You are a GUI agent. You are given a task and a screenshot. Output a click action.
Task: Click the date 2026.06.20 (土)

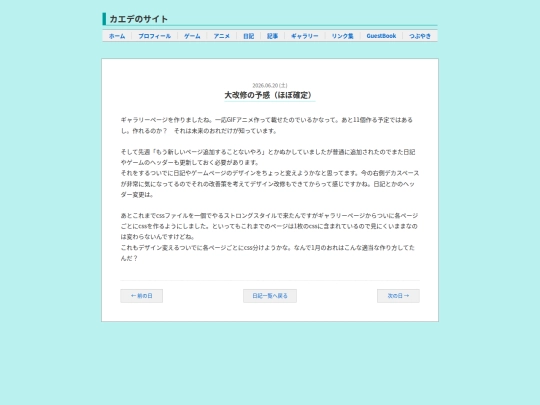(x=270, y=85)
